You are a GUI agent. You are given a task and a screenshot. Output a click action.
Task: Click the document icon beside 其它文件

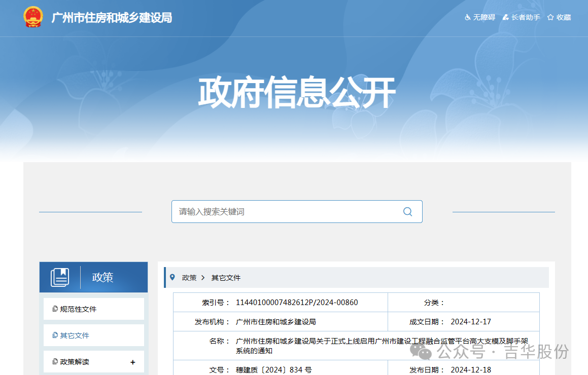[x=55, y=335]
